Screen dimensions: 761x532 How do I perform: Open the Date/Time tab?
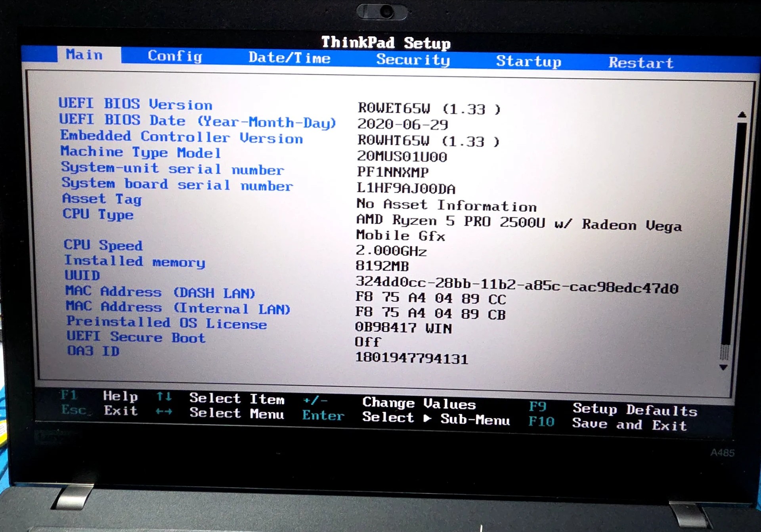(289, 58)
